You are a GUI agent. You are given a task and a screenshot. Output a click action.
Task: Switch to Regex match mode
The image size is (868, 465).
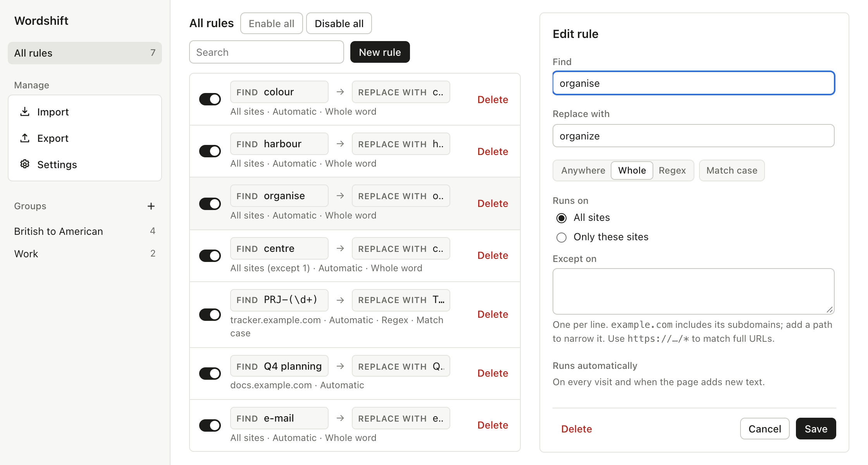coord(672,170)
